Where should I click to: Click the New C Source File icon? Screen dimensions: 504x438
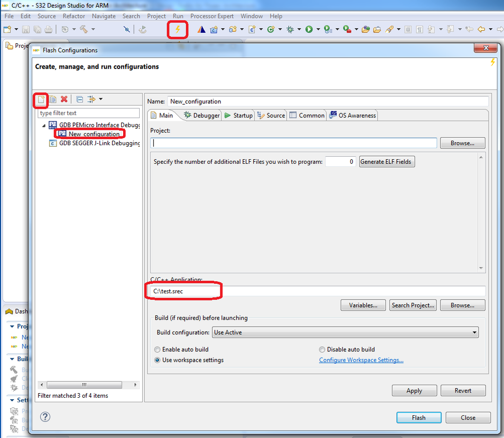252,30
